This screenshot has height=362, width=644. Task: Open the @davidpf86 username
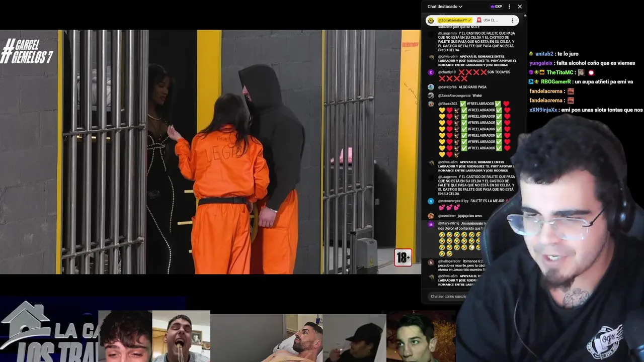pos(447,87)
